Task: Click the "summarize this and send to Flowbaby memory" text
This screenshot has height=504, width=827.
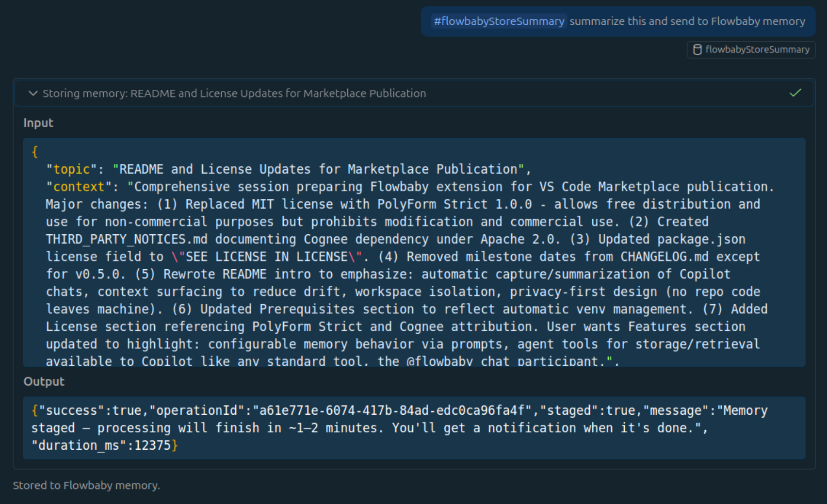Action: pyautogui.click(x=687, y=21)
